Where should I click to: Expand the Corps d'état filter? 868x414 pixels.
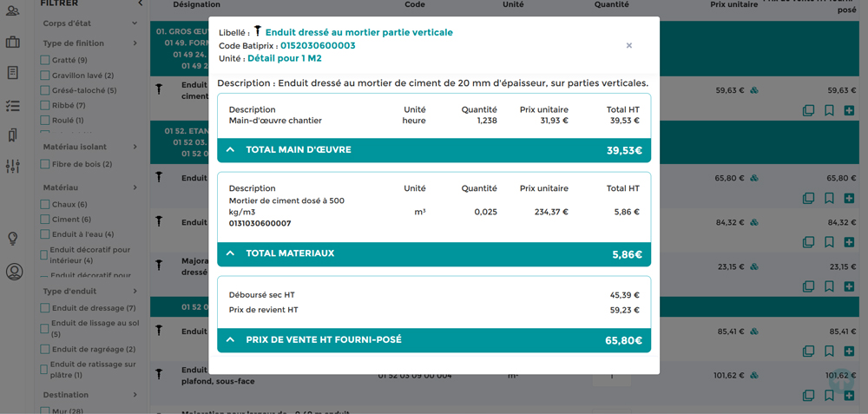135,23
